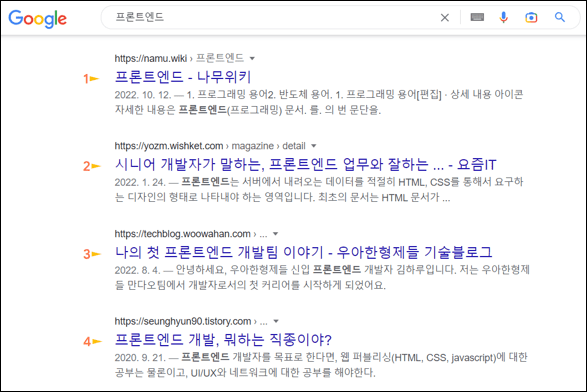Image resolution: width=587 pixels, height=392 pixels.
Task: Click snippet text dated 2022. 8. 4.
Action: coord(322,277)
